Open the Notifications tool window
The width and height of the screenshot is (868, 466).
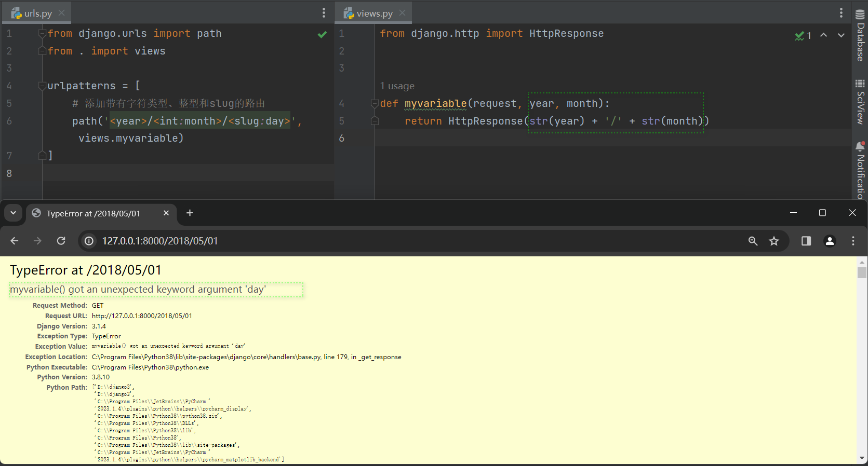click(860, 170)
